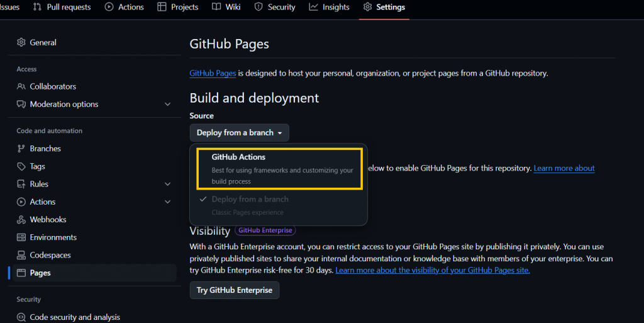
Task: Open visibility of your GitHub Pages site link
Action: (433, 270)
